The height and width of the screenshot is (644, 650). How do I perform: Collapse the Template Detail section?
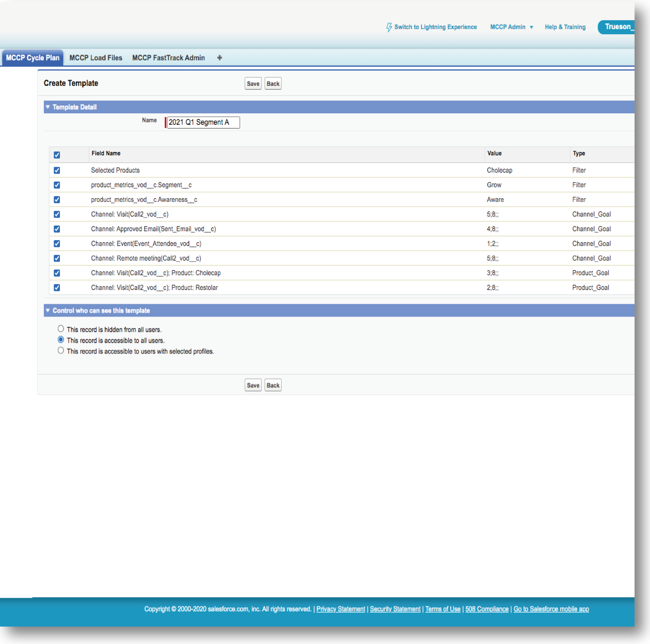48,107
